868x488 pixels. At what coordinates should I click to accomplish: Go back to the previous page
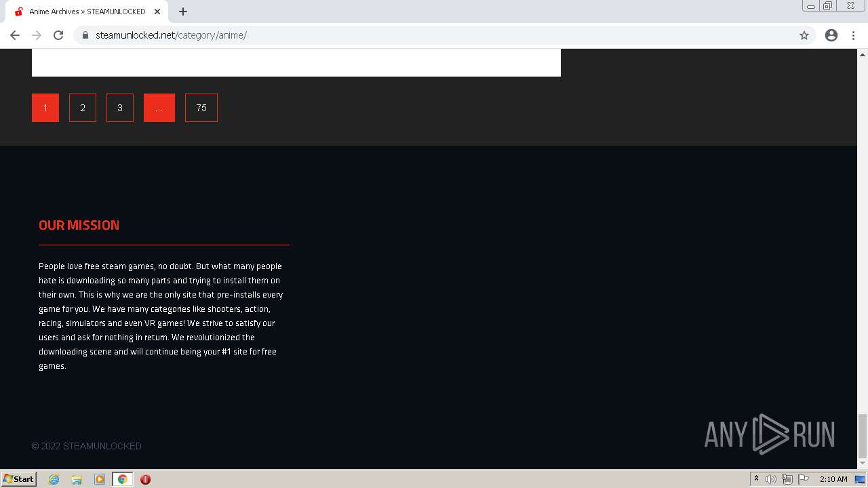point(15,35)
